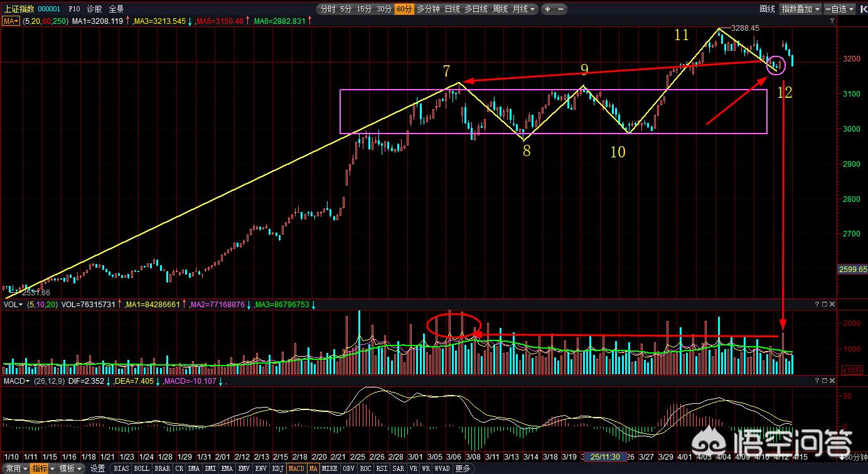The image size is (868, 474).
Task: Click the 全景 button
Action: pos(116,9)
